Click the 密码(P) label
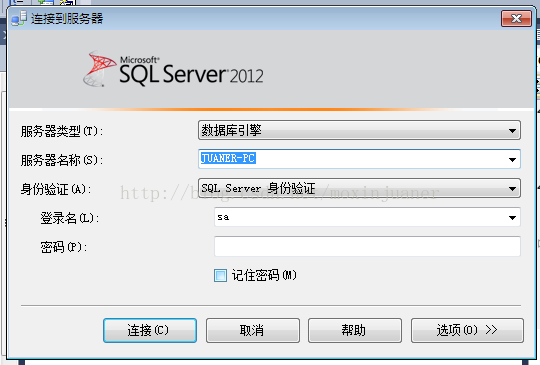Viewport: 540px width, 365px height. coord(64,247)
